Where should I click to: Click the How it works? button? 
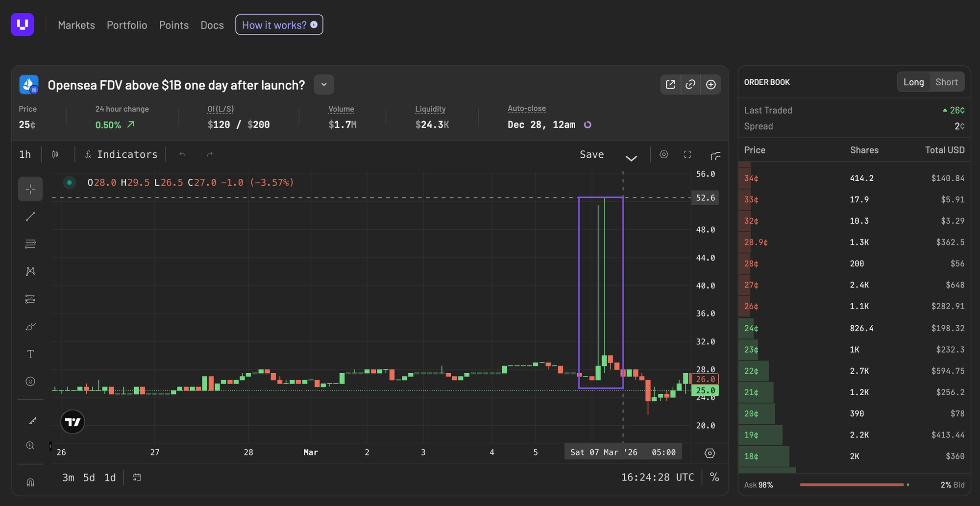[x=279, y=24]
